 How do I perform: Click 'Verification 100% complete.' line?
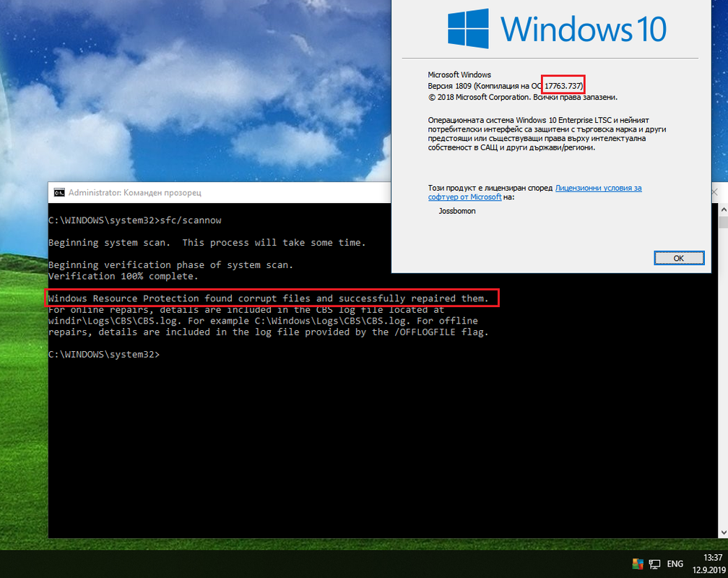(x=123, y=276)
